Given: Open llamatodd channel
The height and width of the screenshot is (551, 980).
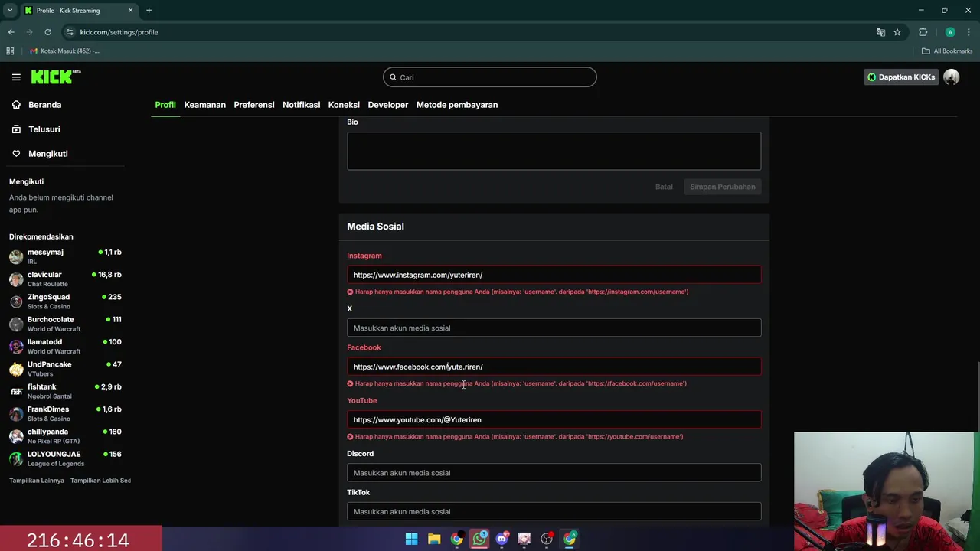Looking at the screenshot, I should point(65,347).
